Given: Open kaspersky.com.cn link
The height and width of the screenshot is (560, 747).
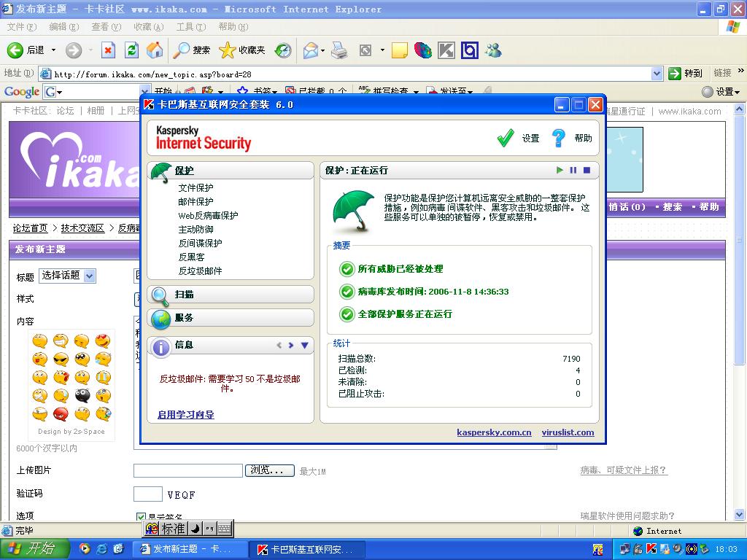Looking at the screenshot, I should pyautogui.click(x=494, y=432).
